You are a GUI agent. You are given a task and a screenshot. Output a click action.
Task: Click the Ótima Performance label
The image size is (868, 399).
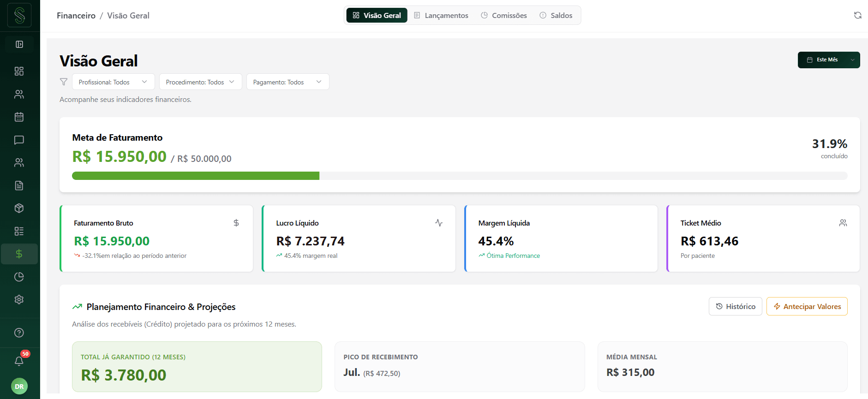pos(513,256)
